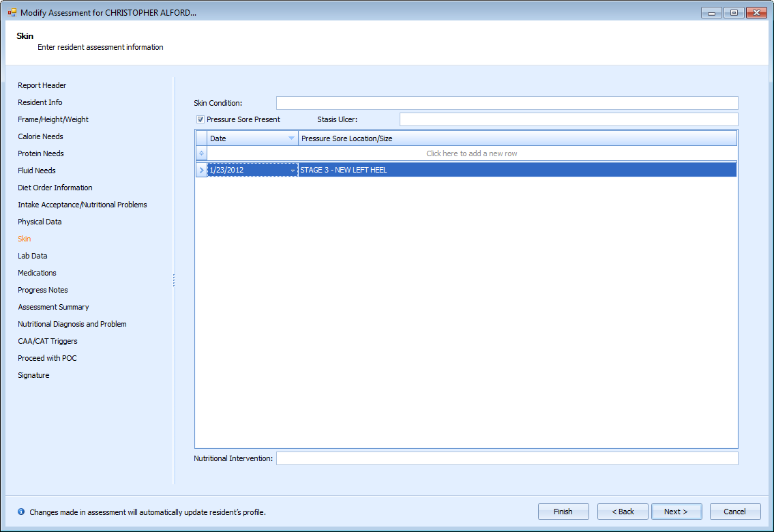
Task: Open Progress Notes section
Action: click(43, 290)
